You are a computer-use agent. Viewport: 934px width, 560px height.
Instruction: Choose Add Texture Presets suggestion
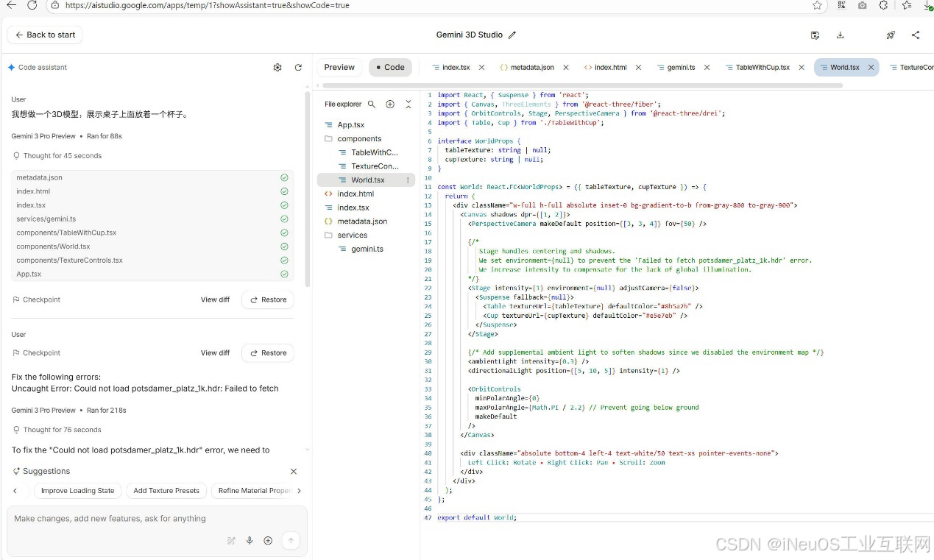[x=166, y=491]
